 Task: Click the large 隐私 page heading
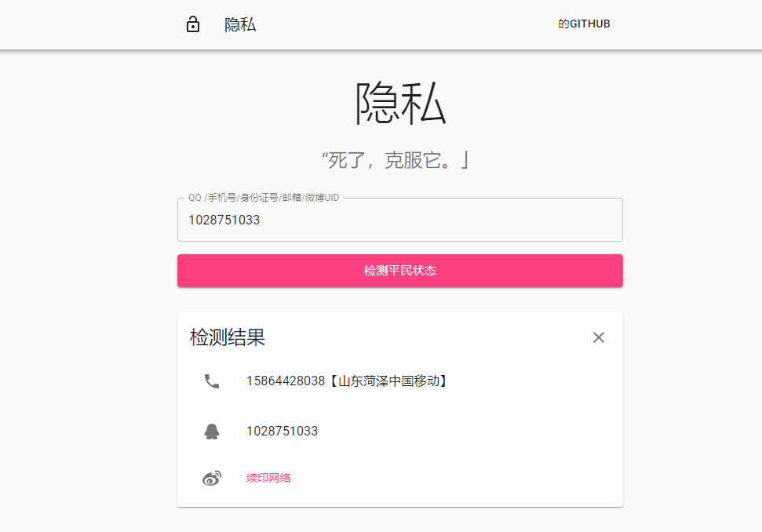[400, 103]
